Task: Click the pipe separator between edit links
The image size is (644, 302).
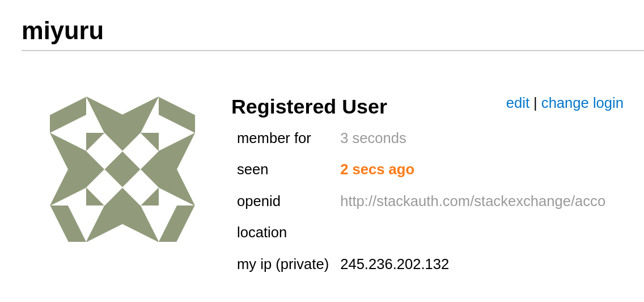Action: (x=535, y=103)
